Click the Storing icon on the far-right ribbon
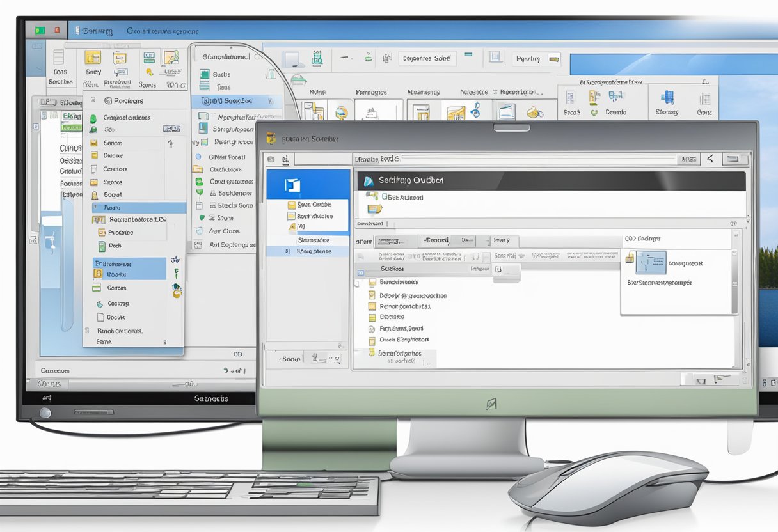This screenshot has width=778, height=532. (x=667, y=97)
